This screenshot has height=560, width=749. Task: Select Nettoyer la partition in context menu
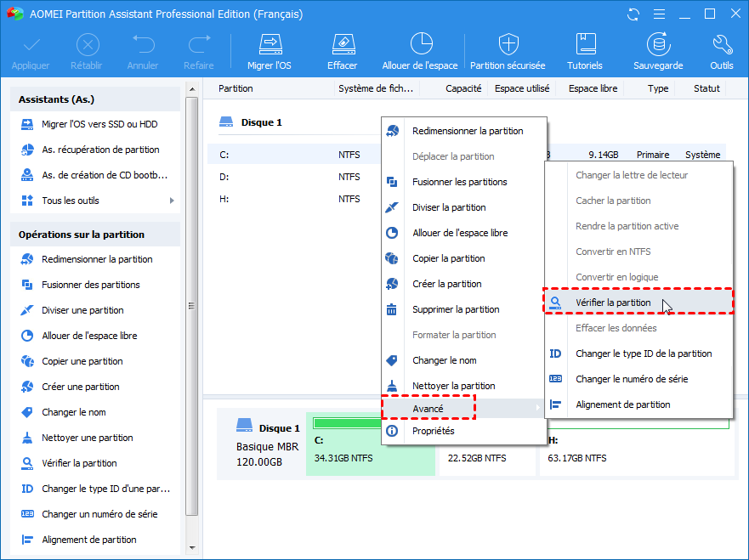click(x=463, y=386)
